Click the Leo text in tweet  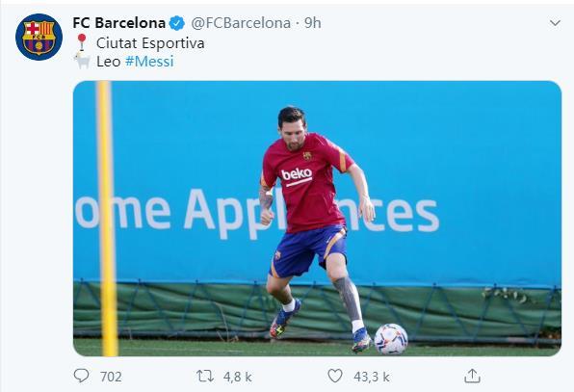pyautogui.click(x=109, y=61)
